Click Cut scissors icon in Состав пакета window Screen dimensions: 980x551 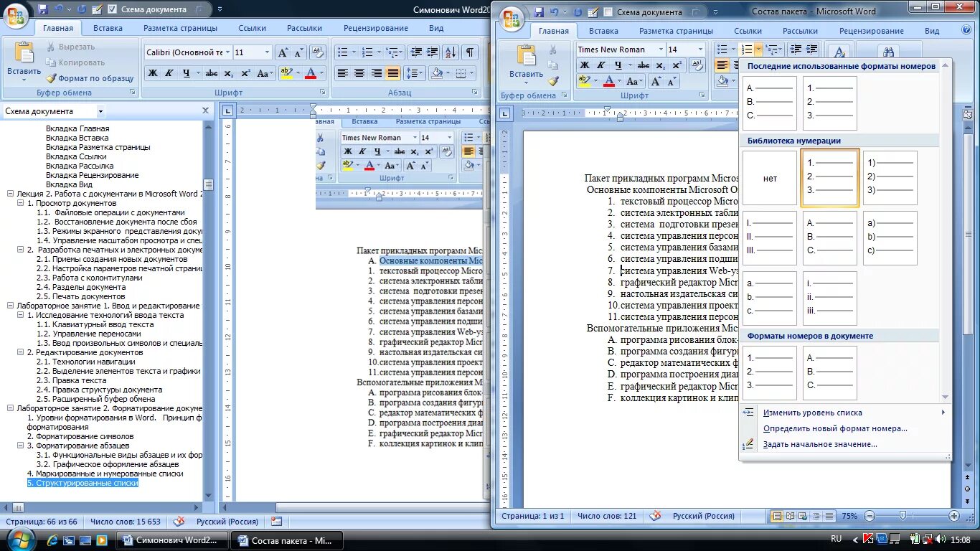point(553,50)
